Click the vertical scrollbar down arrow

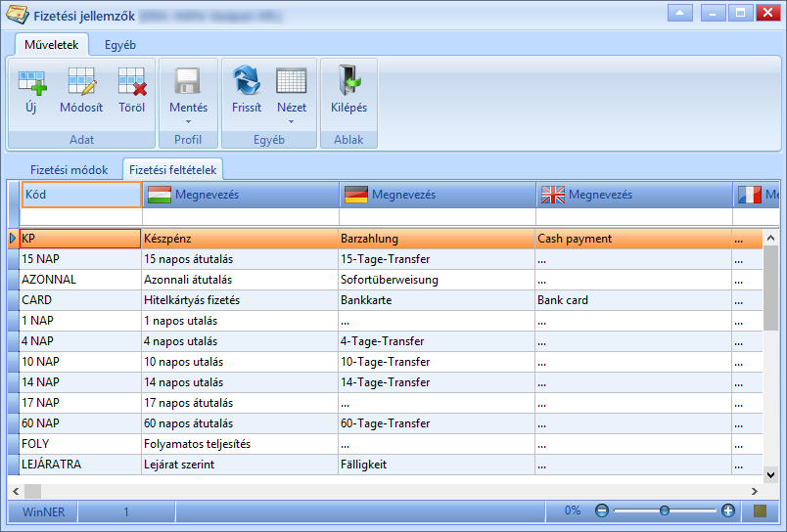coord(770,474)
